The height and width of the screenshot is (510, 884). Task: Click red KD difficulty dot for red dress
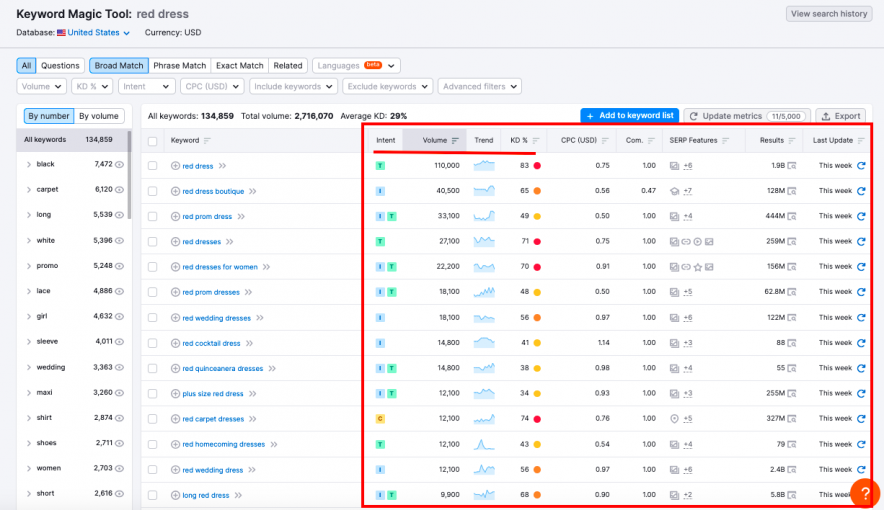tap(537, 165)
